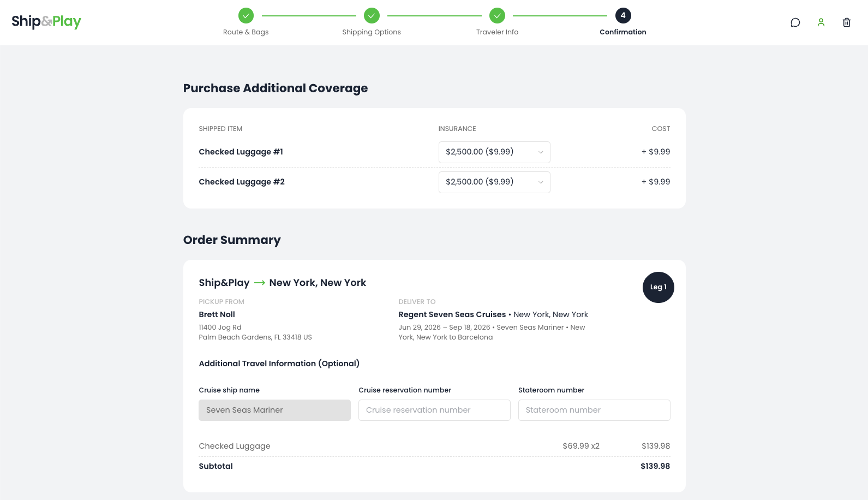Click the 11400 Jog Rd address line

(x=220, y=328)
